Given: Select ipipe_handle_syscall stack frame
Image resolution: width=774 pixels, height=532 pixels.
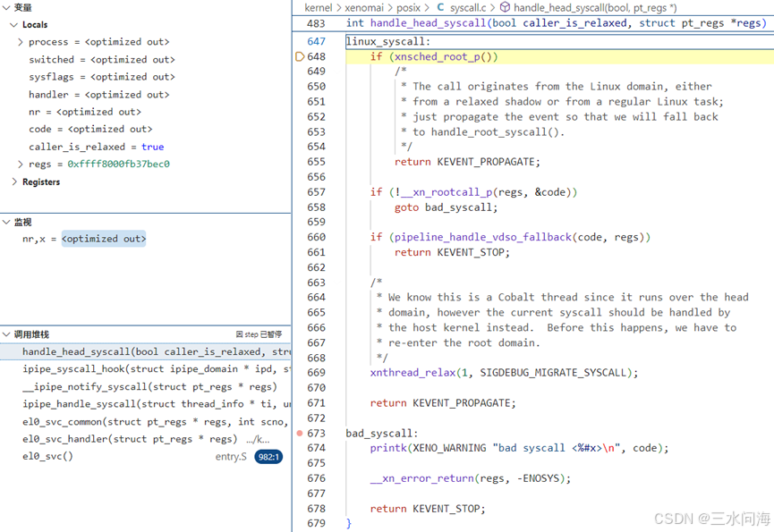Looking at the screenshot, I should click(146, 404).
